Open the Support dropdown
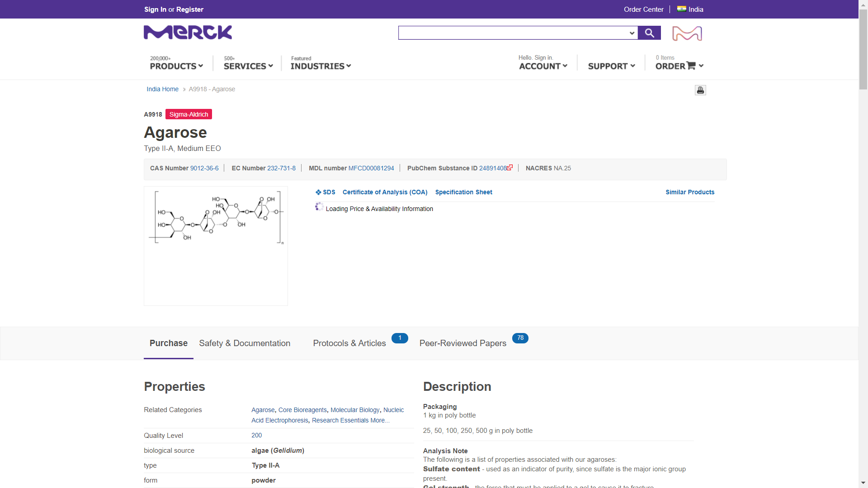This screenshot has height=488, width=868. pos(611,66)
